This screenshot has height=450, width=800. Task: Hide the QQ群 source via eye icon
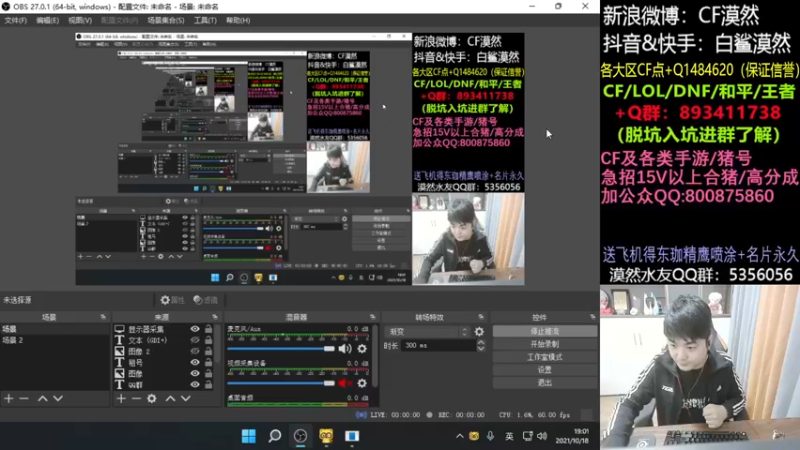(195, 385)
